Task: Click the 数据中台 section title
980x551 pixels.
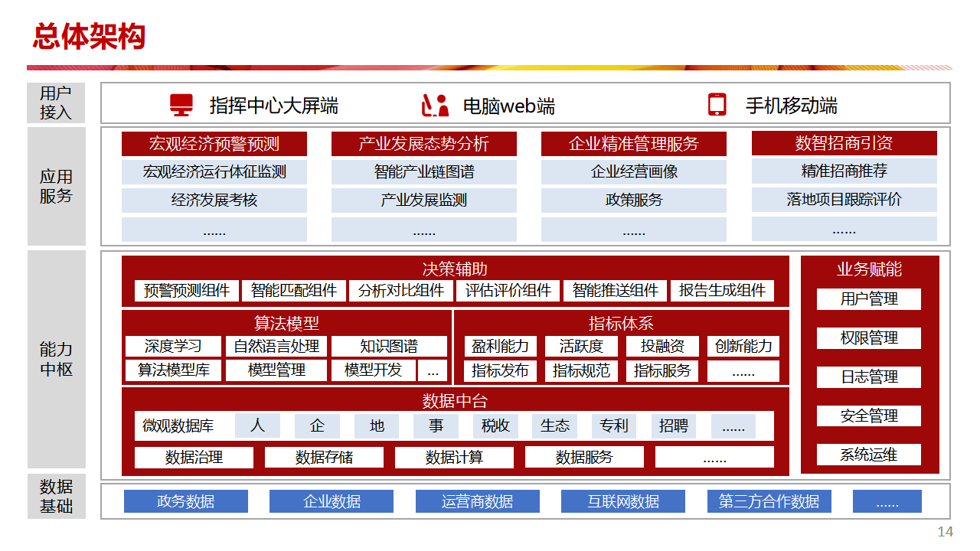Action: click(455, 401)
